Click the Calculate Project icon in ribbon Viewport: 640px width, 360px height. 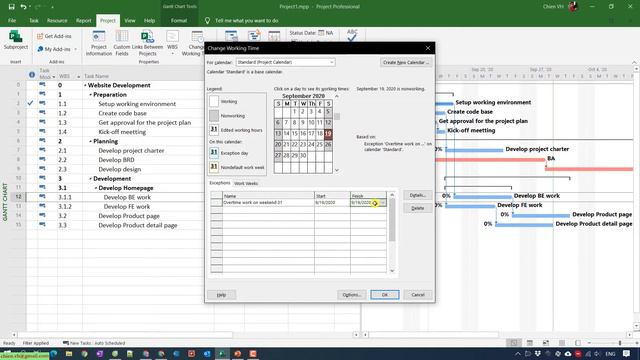coord(231,36)
